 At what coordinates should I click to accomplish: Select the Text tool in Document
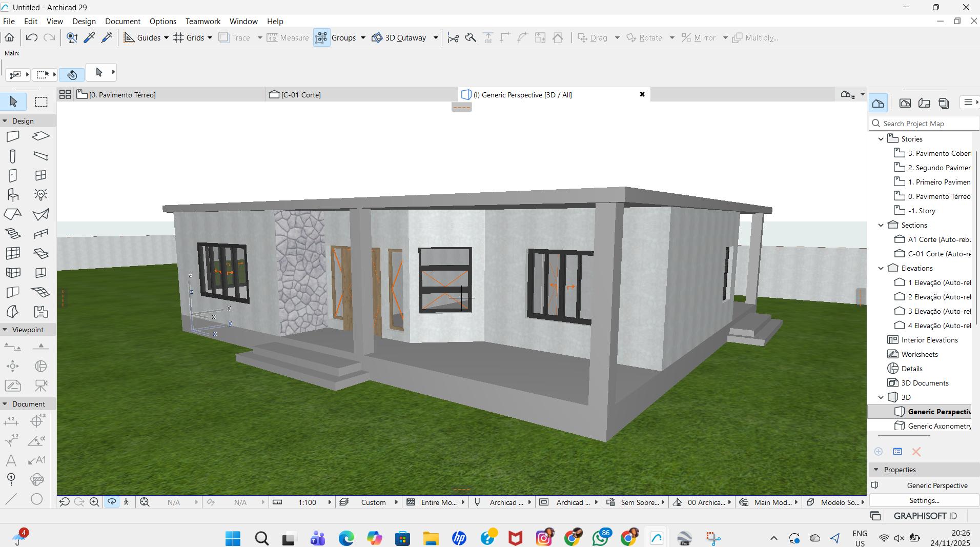point(11,460)
